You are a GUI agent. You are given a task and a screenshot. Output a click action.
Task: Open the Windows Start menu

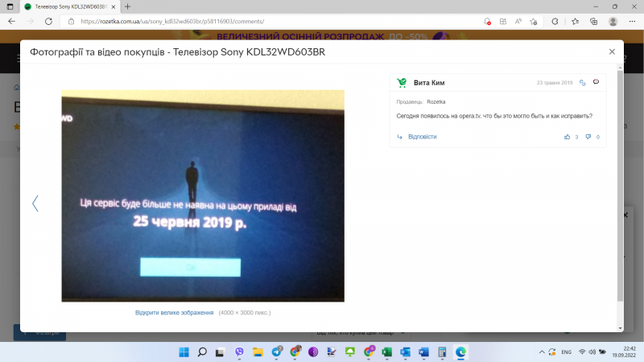(184, 352)
